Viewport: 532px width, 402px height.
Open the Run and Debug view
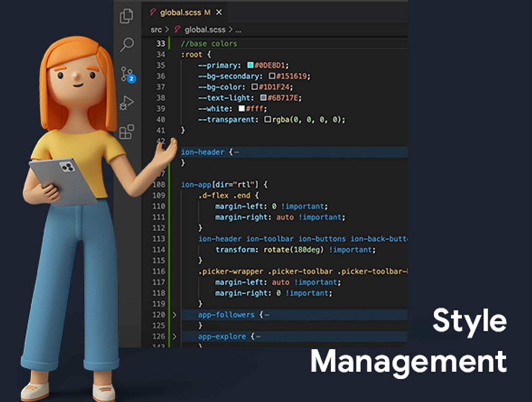126,103
